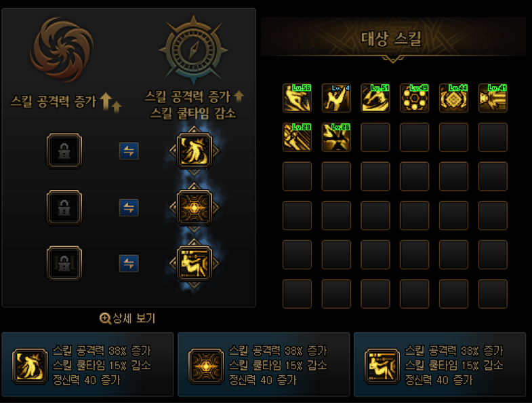Click the third skill effect summary card
532x403 pixels.
pyautogui.click(x=440, y=364)
